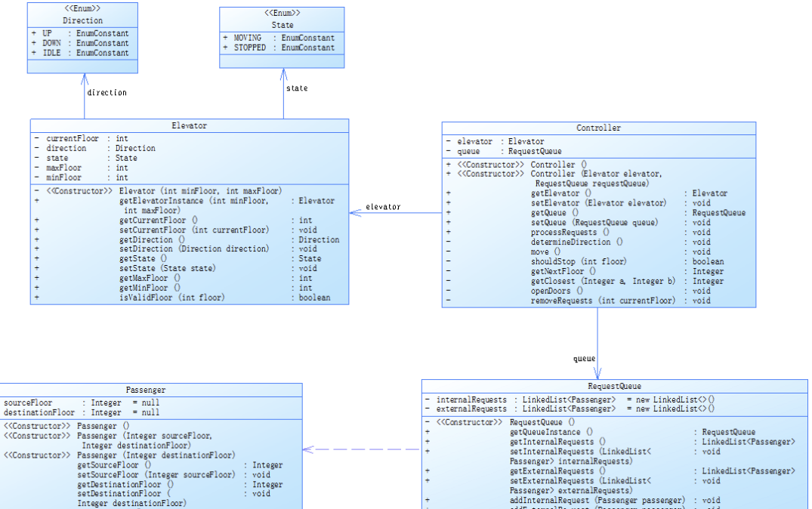Select the getState () operation
The image size is (812, 509).
[178, 259]
